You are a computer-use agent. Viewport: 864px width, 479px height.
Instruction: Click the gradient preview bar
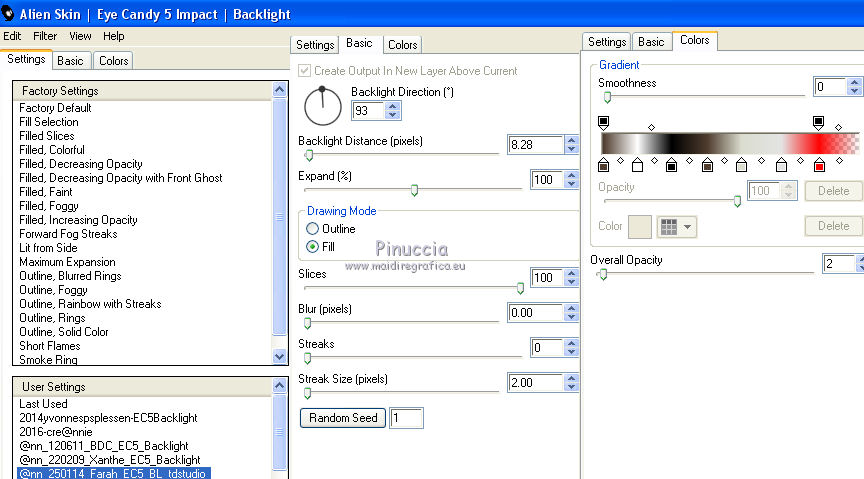(x=730, y=144)
